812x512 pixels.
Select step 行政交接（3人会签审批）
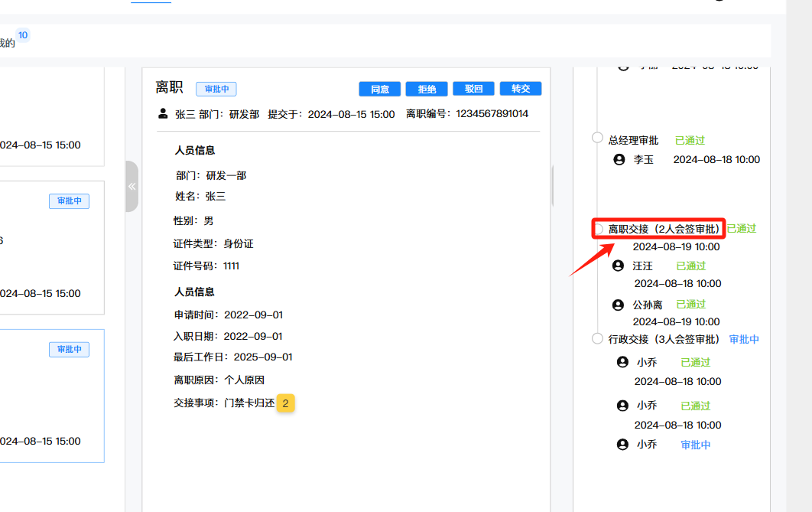[x=664, y=340]
